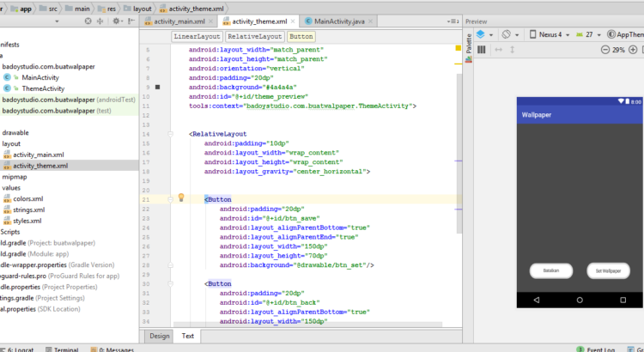This screenshot has height=352, width=644.
Task: Switch to the activity_main.xml editor tab
Action: coord(180,21)
